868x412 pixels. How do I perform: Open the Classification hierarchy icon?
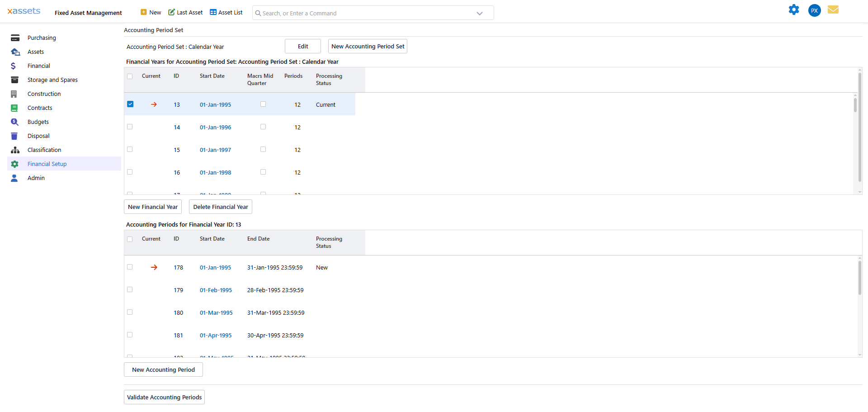[15, 150]
